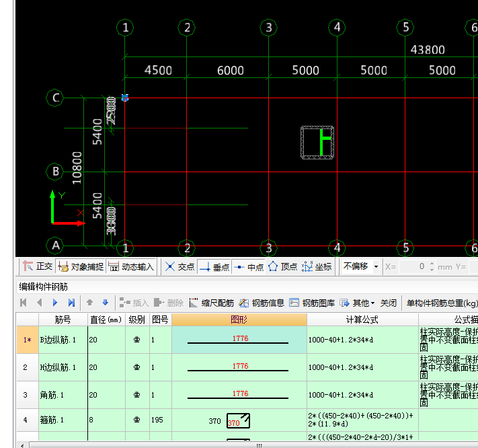
Task: Move row up with gray arrow icon
Action: (89, 303)
